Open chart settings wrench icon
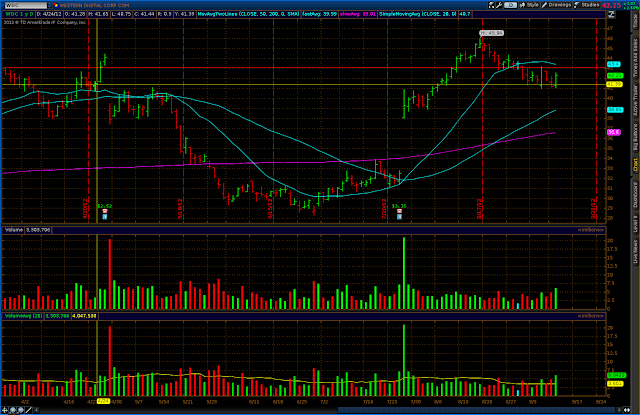Viewport: 640px width, 415px height. coord(499,5)
